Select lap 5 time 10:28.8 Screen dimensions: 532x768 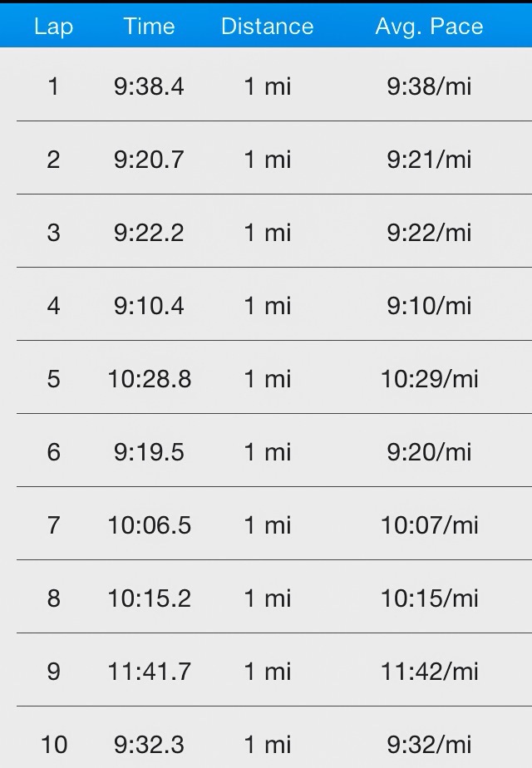coord(150,379)
